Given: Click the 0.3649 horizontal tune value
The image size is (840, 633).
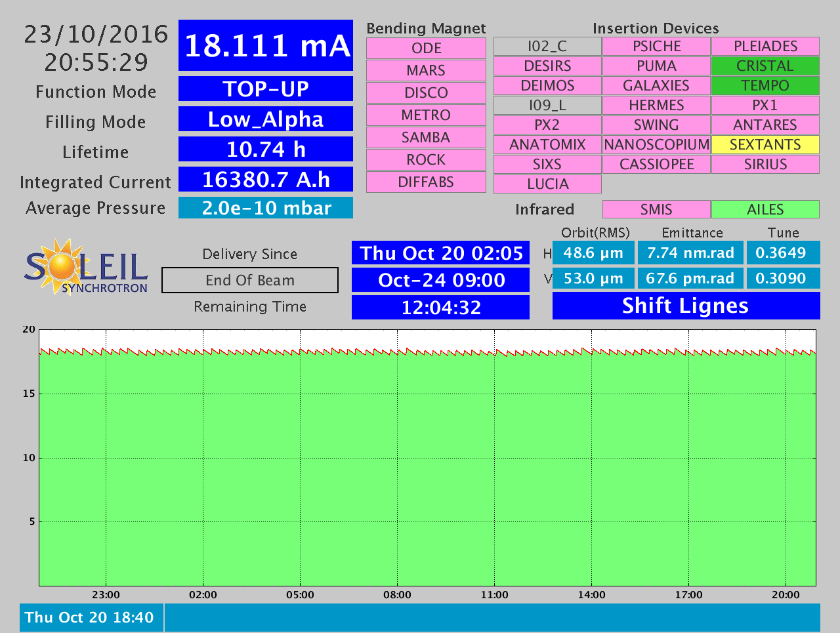Looking at the screenshot, I should [x=784, y=253].
